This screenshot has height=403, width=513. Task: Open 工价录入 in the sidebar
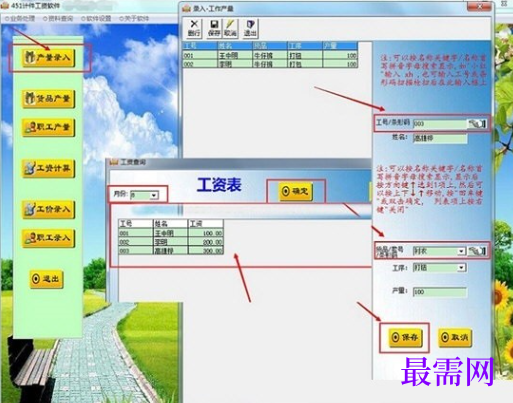[48, 209]
